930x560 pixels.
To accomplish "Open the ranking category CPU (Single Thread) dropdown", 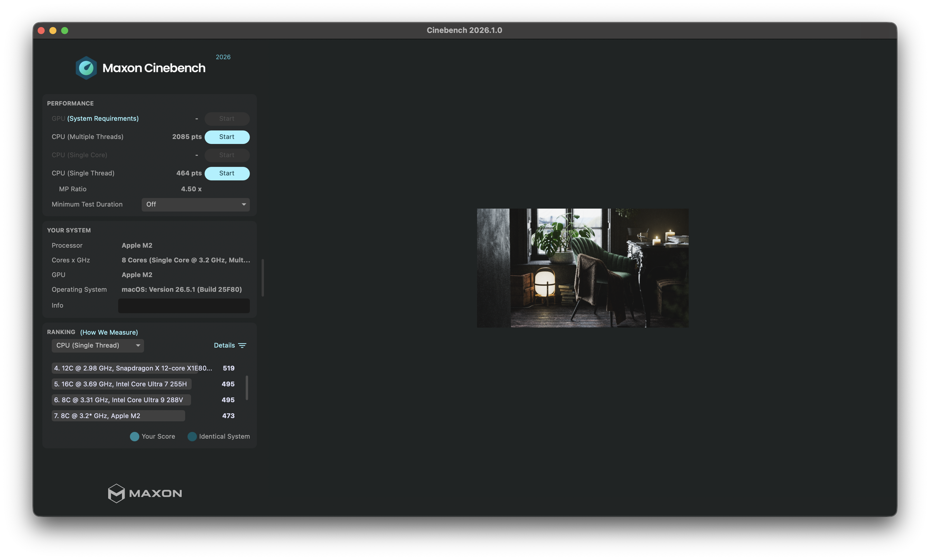I will coord(98,345).
